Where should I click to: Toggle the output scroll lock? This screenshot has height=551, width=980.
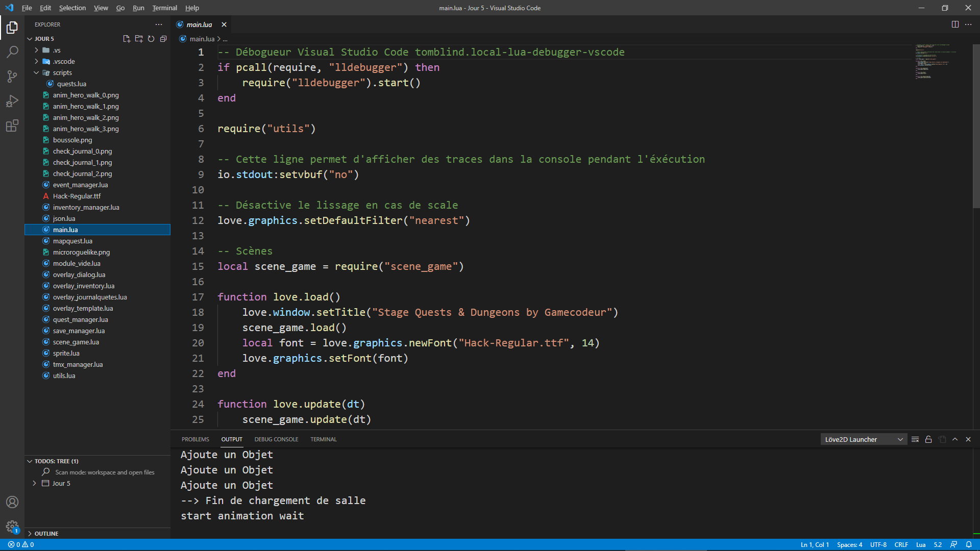coord(928,439)
